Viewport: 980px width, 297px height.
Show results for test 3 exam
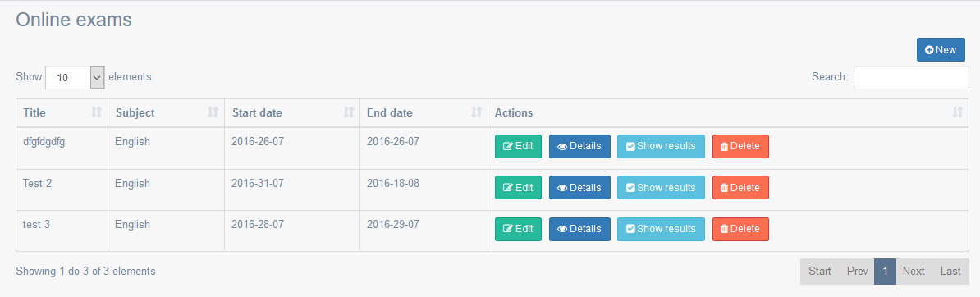[x=662, y=229]
